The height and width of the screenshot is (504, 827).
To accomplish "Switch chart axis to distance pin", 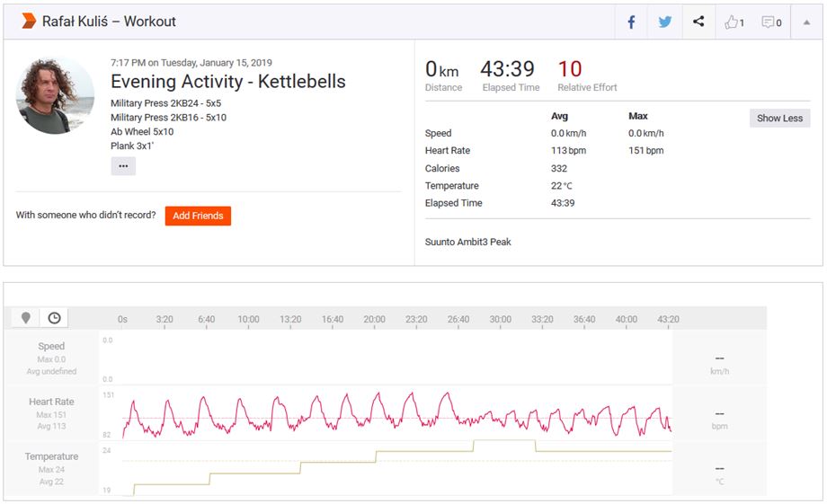I will coord(26,318).
